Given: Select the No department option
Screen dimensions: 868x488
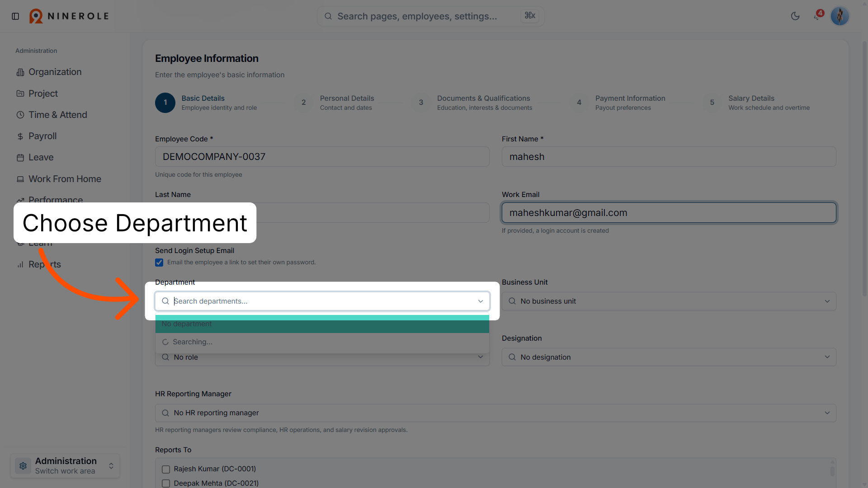Looking at the screenshot, I should point(322,324).
